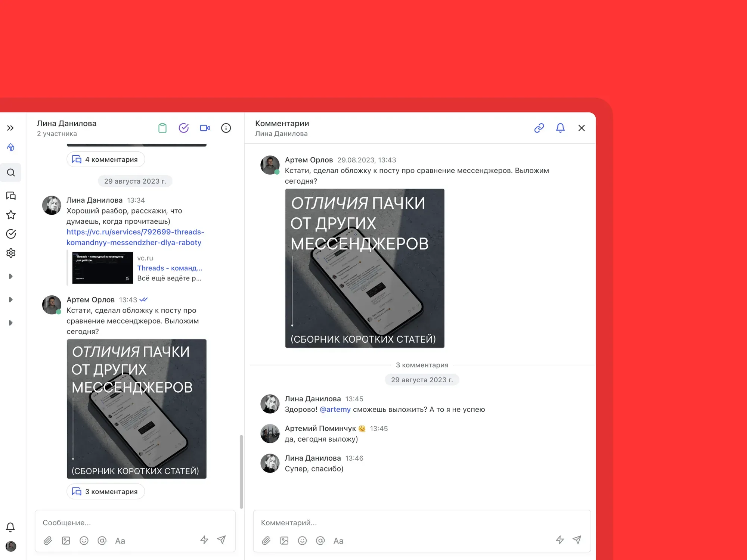Viewport: 747px width, 560px height.
Task: Start a video call with Лина Данилова
Action: (205, 128)
